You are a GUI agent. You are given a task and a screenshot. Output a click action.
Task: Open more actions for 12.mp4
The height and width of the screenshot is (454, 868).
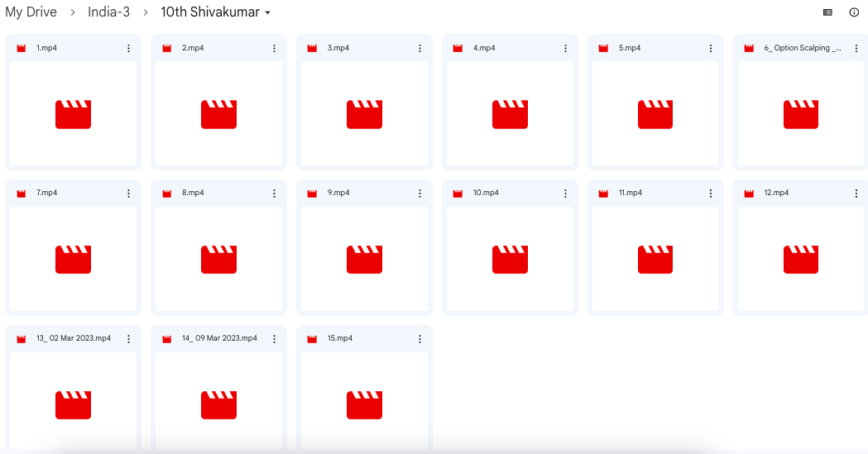(x=856, y=193)
